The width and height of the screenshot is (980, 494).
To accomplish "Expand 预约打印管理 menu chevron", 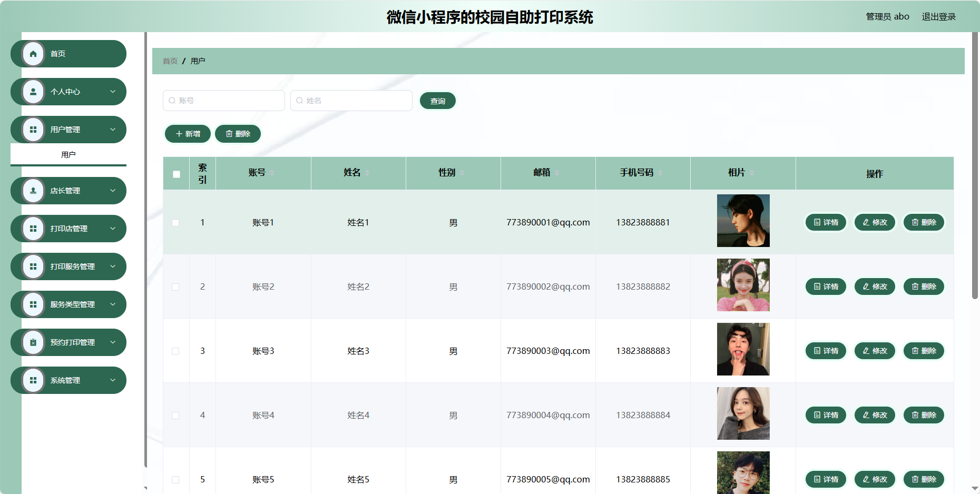I will (x=113, y=342).
